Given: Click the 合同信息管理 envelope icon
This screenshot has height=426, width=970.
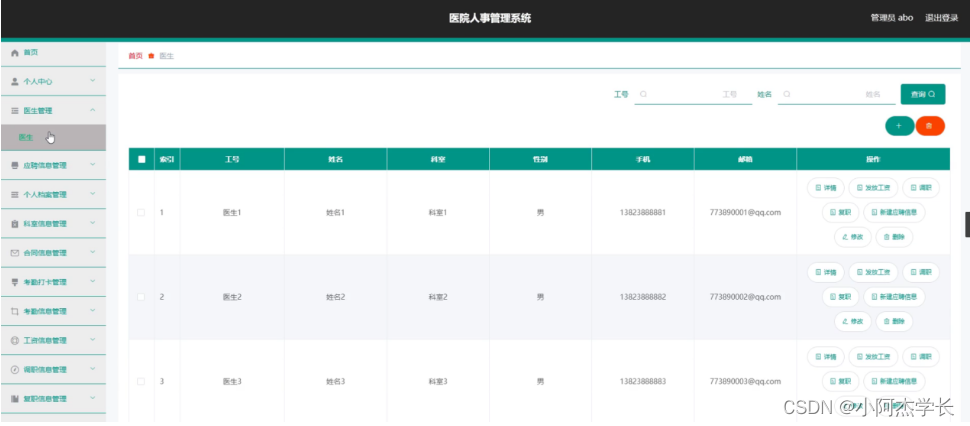Looking at the screenshot, I should tap(15, 253).
